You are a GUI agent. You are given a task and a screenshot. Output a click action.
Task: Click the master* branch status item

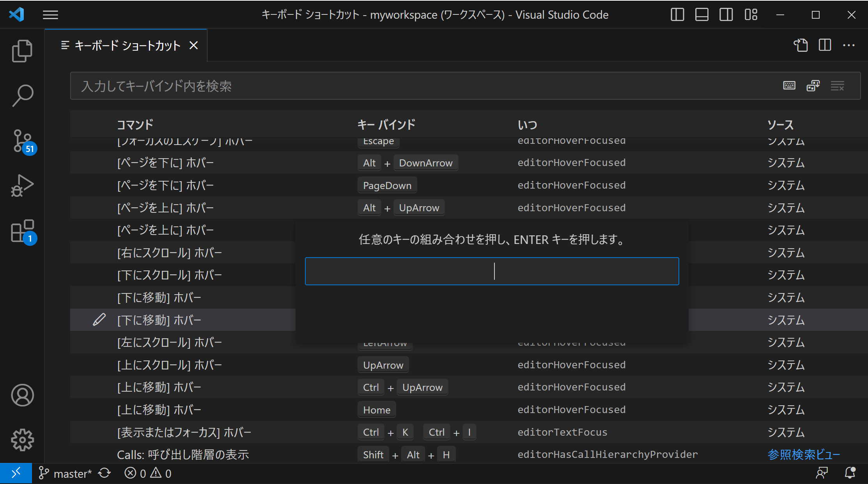(x=65, y=473)
